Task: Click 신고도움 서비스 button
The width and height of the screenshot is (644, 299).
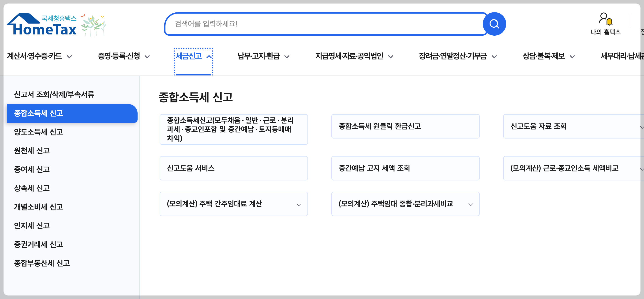Action: coord(233,168)
